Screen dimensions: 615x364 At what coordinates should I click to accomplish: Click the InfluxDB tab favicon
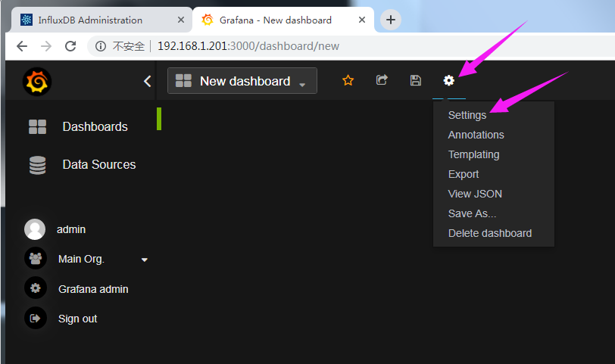(27, 20)
